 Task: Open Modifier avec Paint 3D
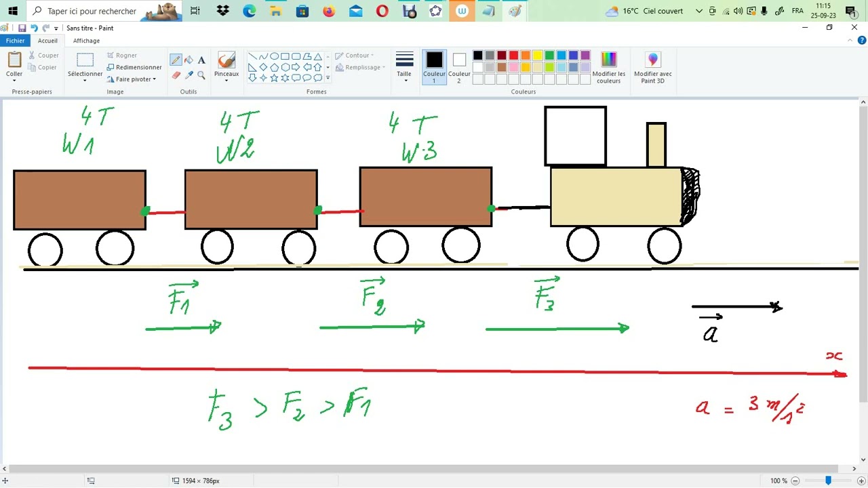(x=653, y=66)
